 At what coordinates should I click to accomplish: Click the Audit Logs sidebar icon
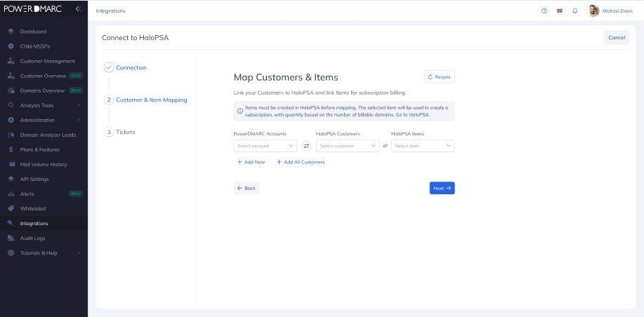tap(11, 238)
